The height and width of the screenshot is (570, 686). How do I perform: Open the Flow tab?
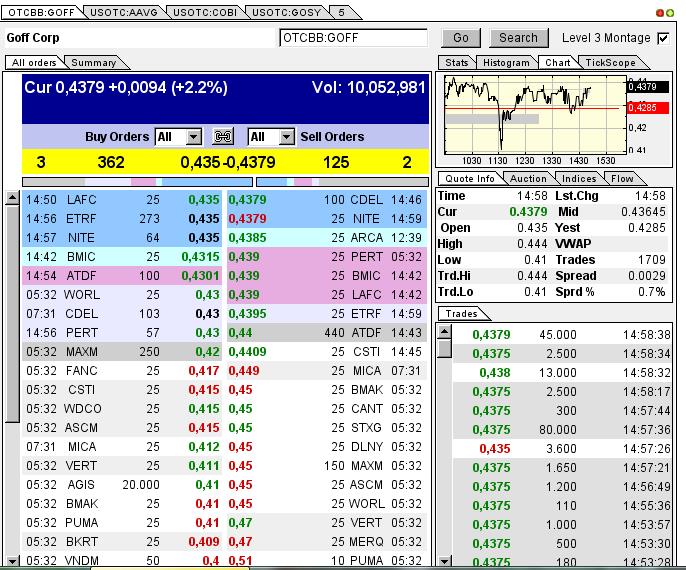pyautogui.click(x=622, y=178)
